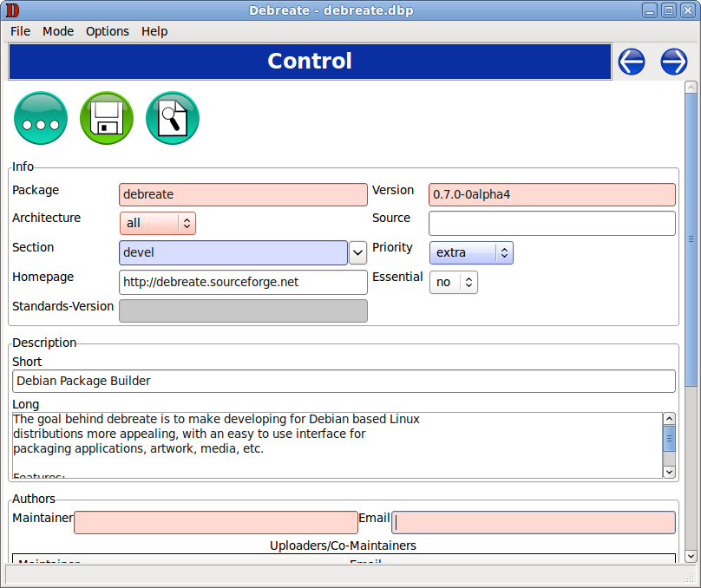
Task: Open the Help menu
Action: 154,31
